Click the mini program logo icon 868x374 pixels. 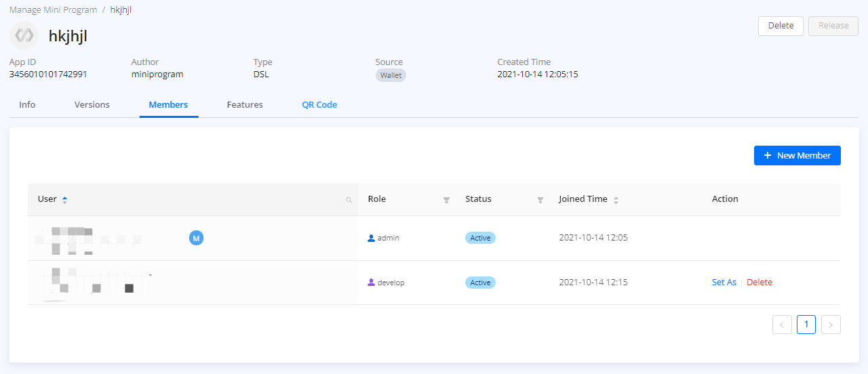tap(24, 35)
